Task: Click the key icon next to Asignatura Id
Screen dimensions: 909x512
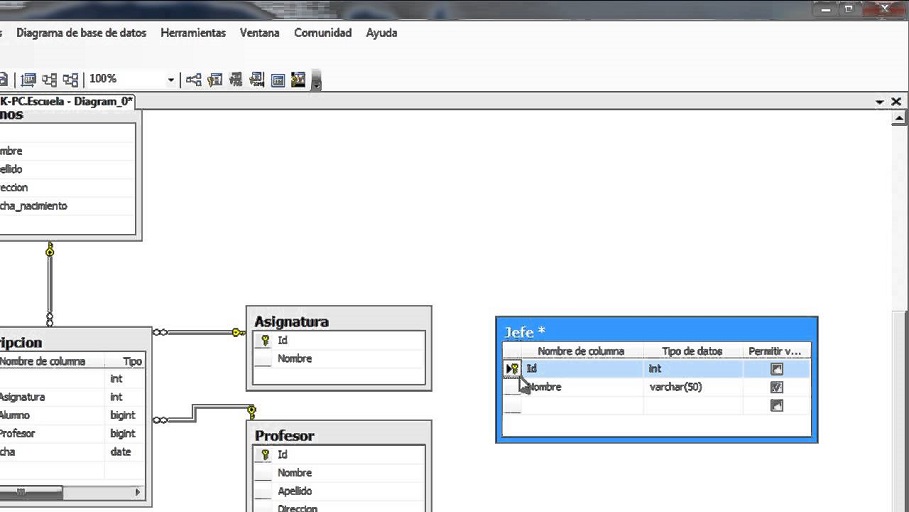Action: click(265, 340)
